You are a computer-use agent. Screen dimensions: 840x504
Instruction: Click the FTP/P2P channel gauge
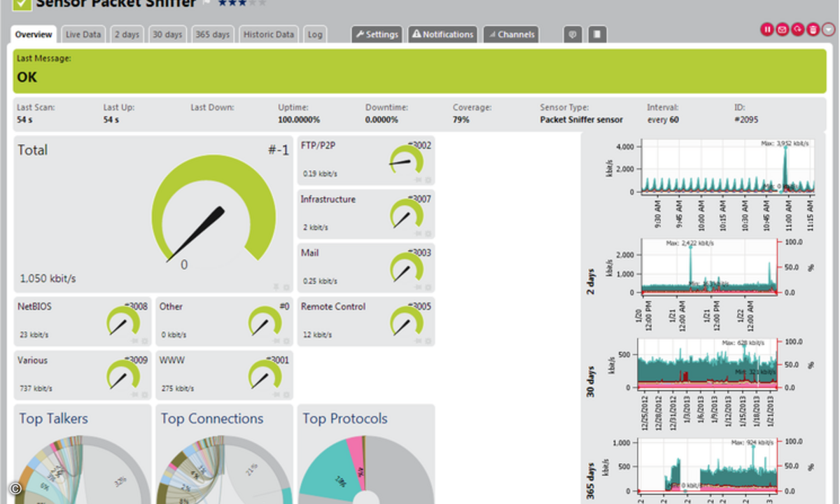pos(407,160)
